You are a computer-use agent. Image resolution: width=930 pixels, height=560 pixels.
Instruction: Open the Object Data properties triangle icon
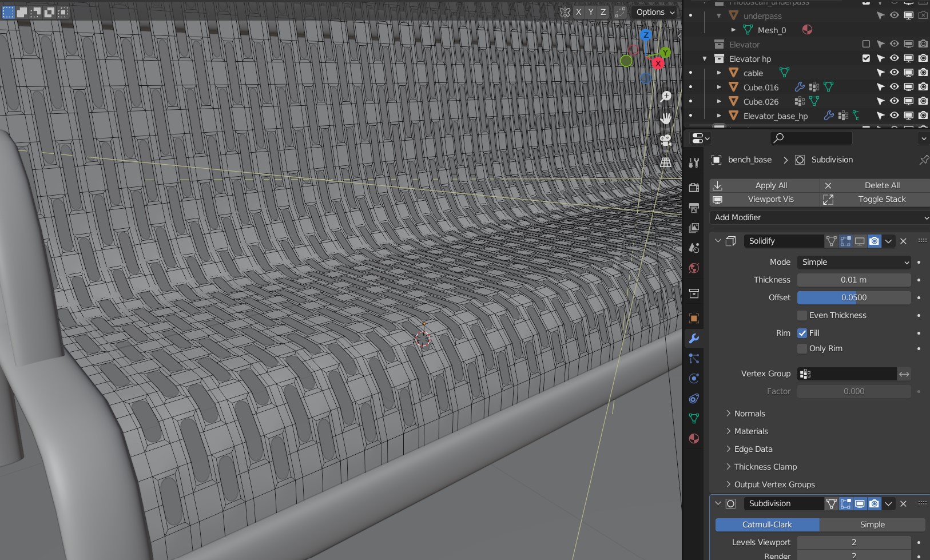pyautogui.click(x=694, y=419)
